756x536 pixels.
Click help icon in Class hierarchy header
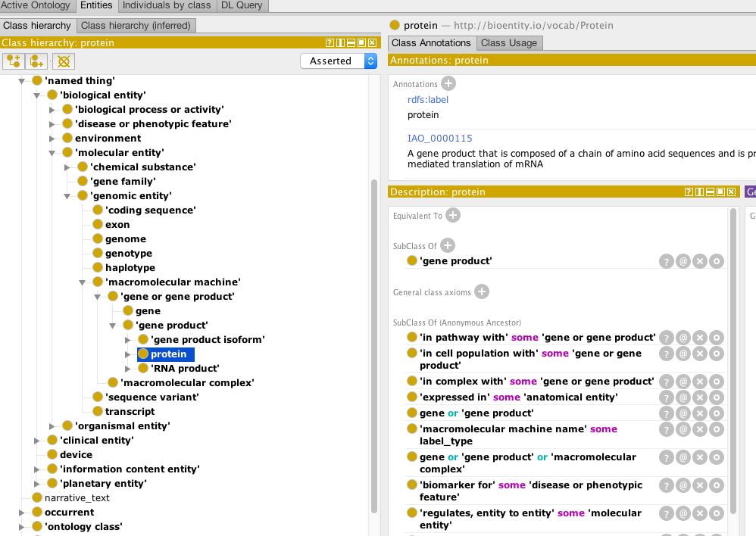(x=330, y=43)
